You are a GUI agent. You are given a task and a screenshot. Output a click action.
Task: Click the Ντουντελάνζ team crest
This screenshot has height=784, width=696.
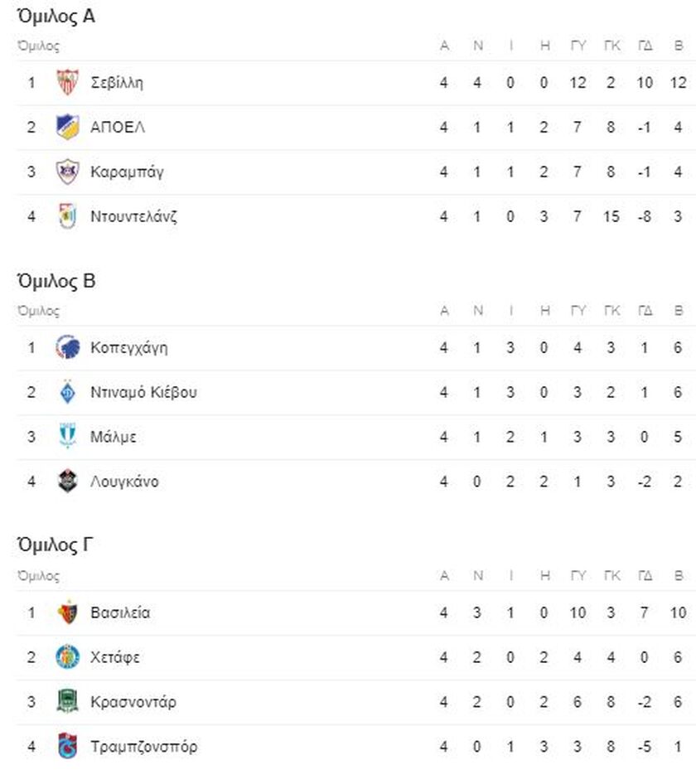pyautogui.click(x=67, y=216)
